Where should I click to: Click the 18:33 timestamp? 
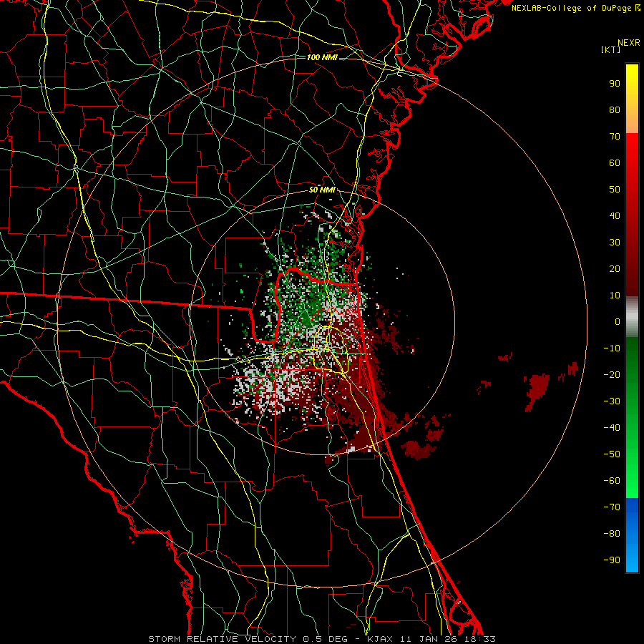click(x=480, y=639)
